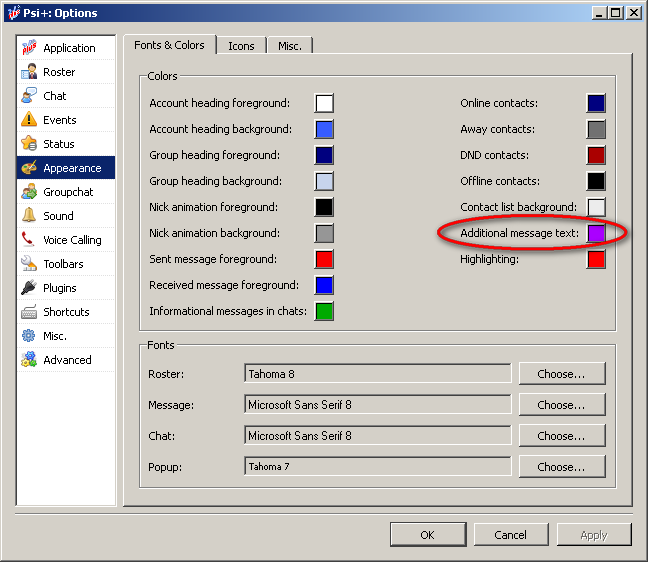The image size is (648, 562).
Task: Change the Additional message text purple swatch
Action: point(596,233)
